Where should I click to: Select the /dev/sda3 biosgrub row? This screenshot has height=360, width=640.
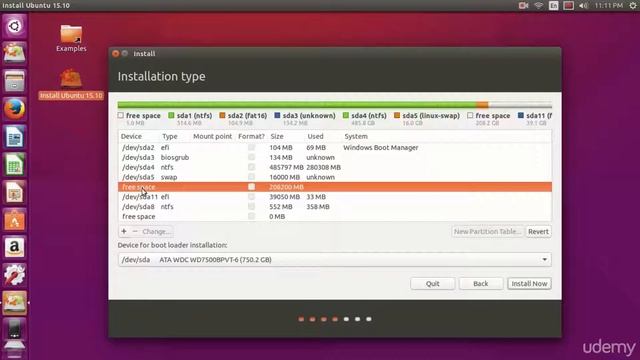[335, 157]
